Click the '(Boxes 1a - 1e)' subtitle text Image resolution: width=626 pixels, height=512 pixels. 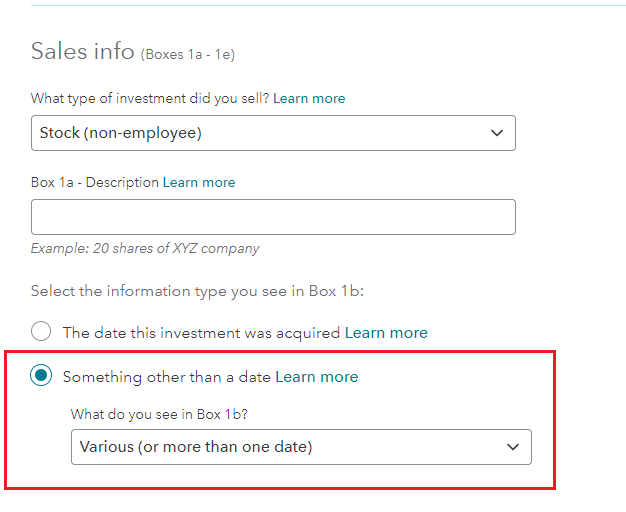pos(188,54)
